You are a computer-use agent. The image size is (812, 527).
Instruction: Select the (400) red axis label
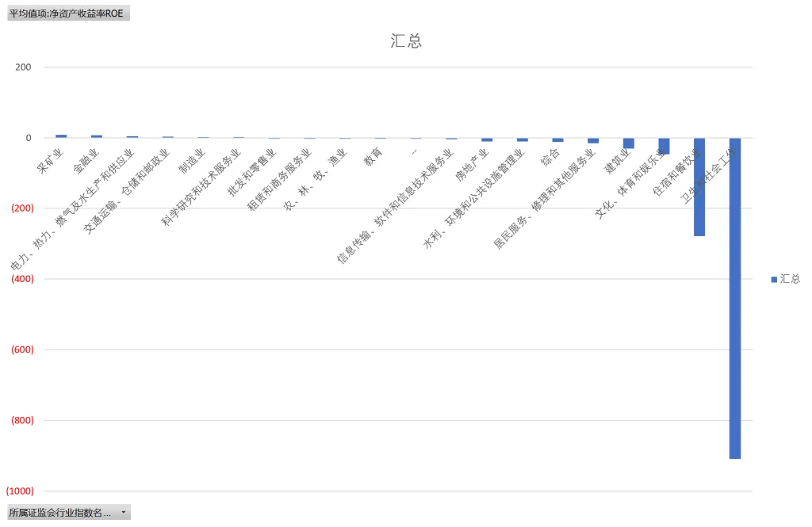pos(22,279)
